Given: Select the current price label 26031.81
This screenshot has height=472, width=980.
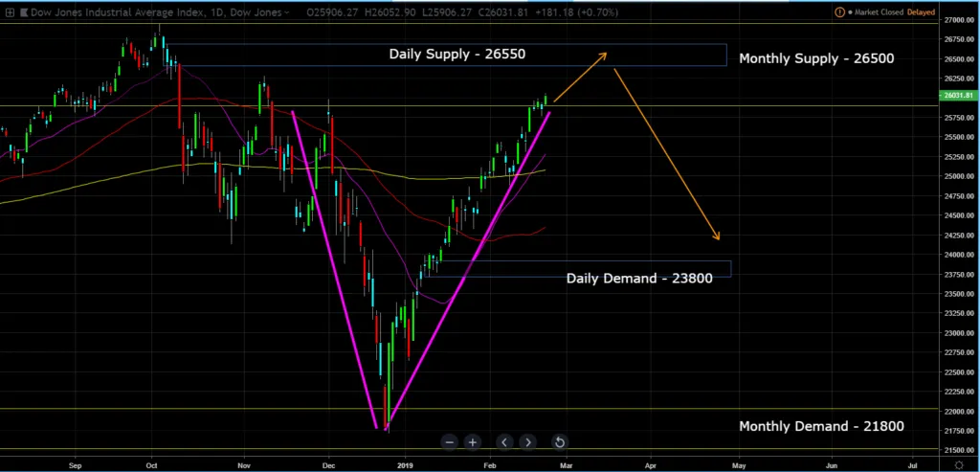Looking at the screenshot, I should pyautogui.click(x=959, y=95).
